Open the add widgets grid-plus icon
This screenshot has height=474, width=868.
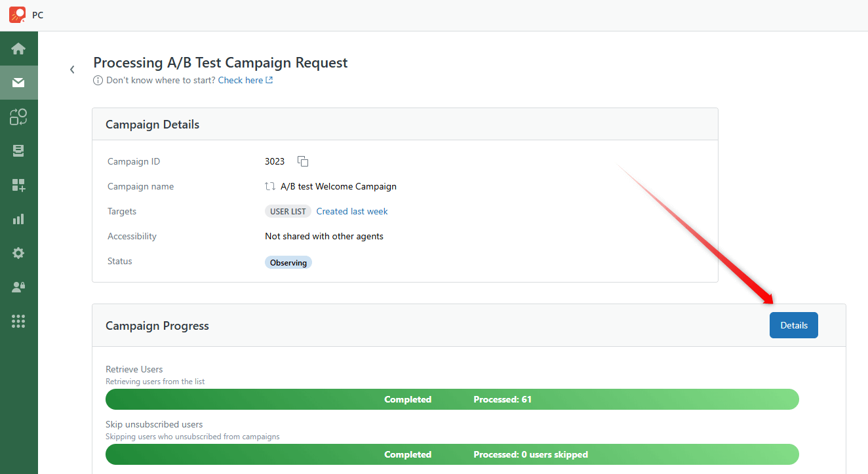[x=18, y=185]
